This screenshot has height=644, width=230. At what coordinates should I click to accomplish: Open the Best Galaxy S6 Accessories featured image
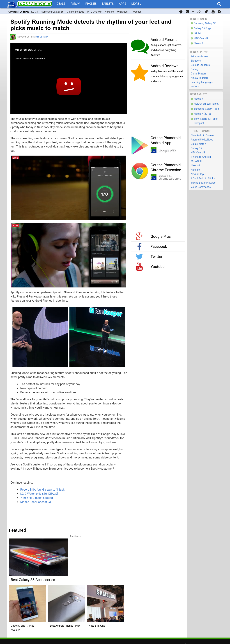(38, 557)
